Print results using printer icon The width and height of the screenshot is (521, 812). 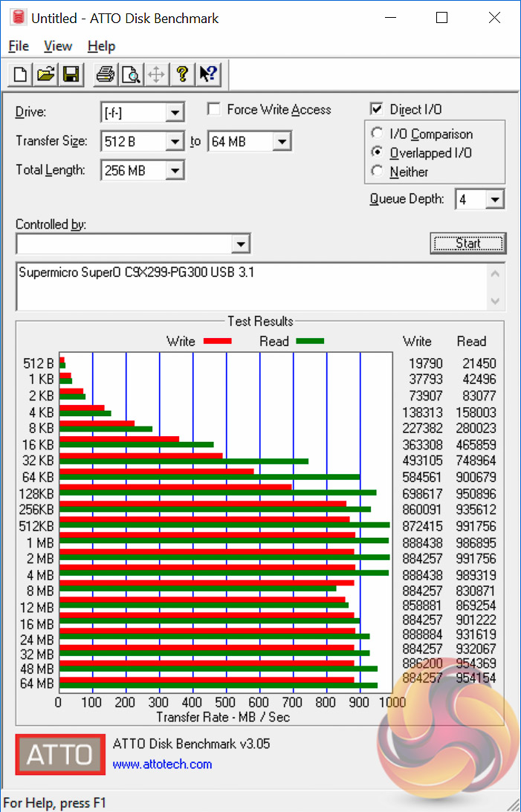[x=106, y=74]
